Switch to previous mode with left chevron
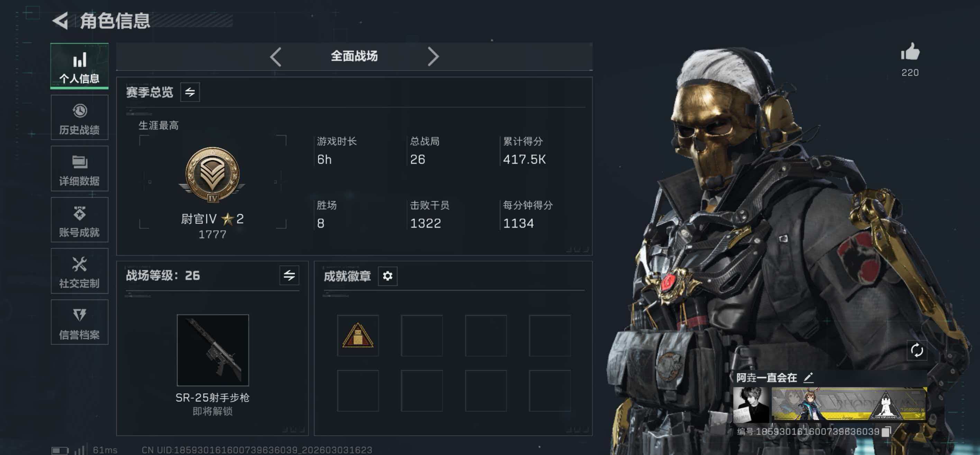980x455 pixels. [x=275, y=57]
